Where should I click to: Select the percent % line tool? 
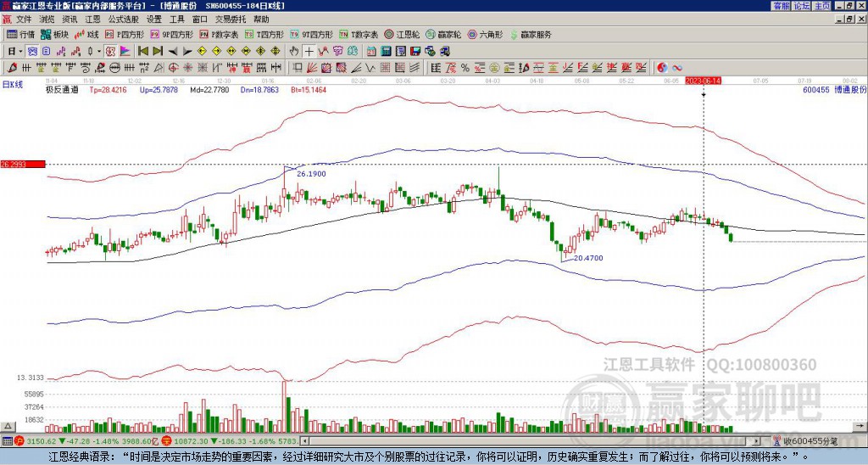[465, 68]
